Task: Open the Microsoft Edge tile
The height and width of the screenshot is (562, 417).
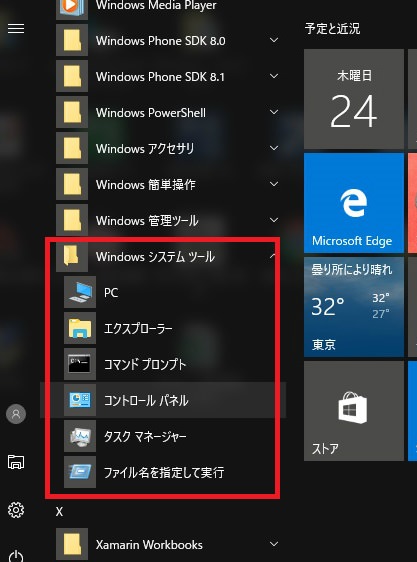Action: pyautogui.click(x=354, y=203)
